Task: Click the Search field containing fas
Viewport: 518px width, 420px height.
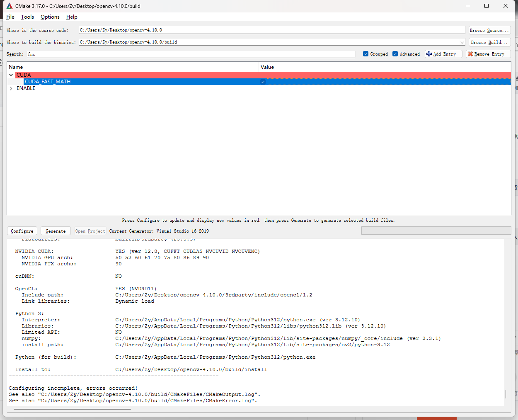Action: coord(191,54)
